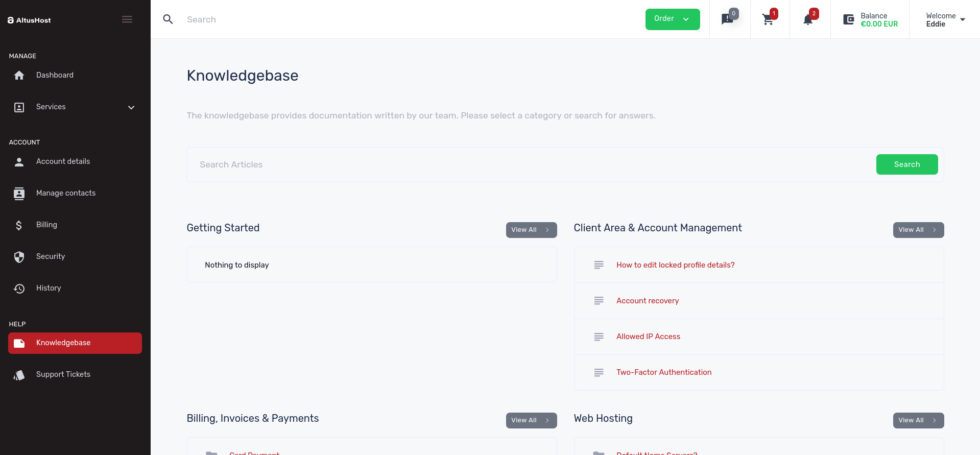Click the Billing dollar icon
This screenshot has width=980, height=455.
point(19,225)
